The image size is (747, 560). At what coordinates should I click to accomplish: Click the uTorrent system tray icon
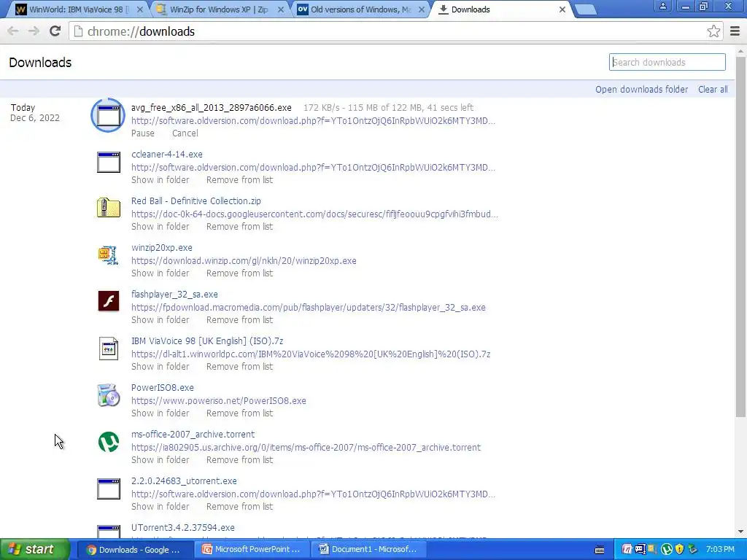point(667,550)
